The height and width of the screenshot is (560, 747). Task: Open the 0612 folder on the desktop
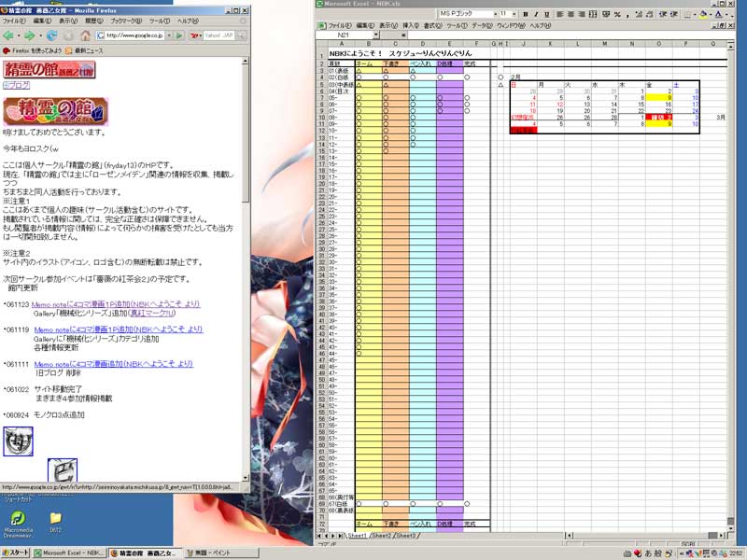coord(56,522)
